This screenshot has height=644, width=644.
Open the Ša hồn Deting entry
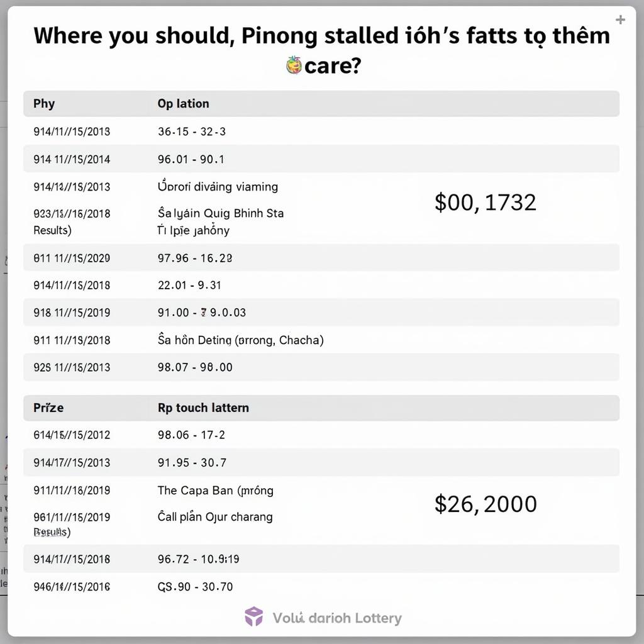pos(241,340)
